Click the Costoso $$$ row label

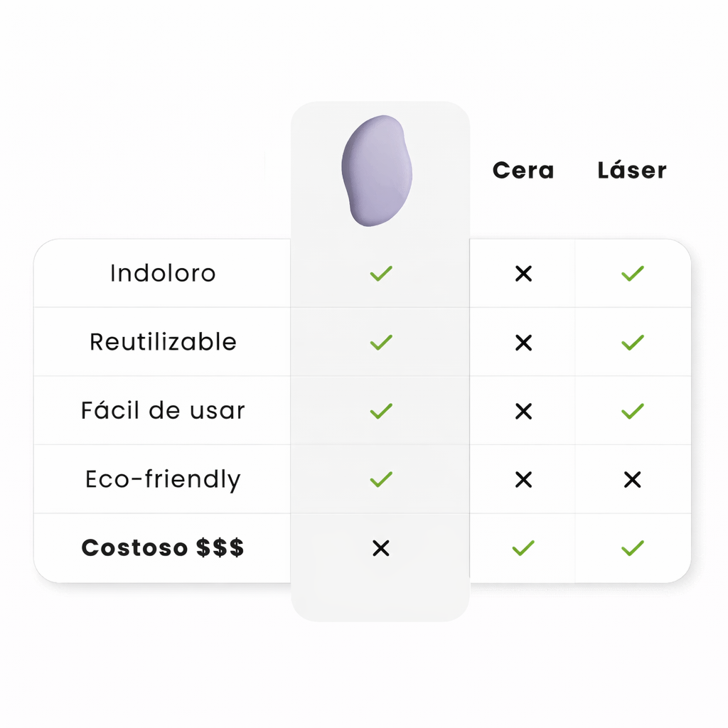[x=163, y=548]
